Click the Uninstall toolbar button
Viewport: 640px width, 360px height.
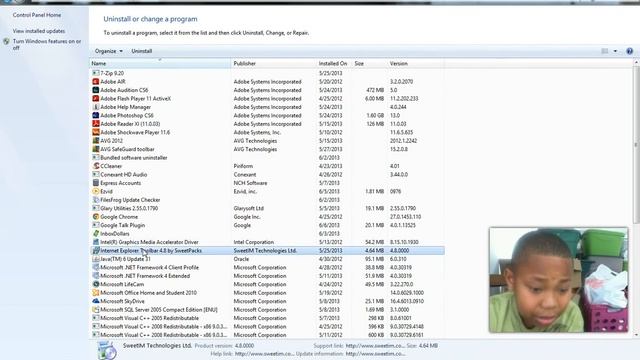point(142,51)
